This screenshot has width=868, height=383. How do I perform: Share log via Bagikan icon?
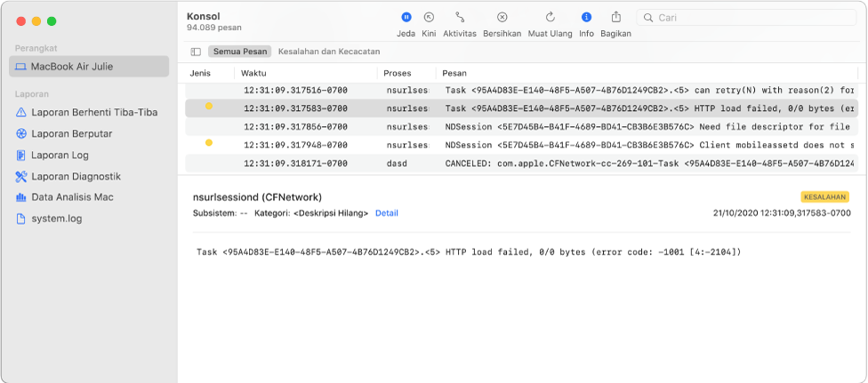(x=615, y=17)
